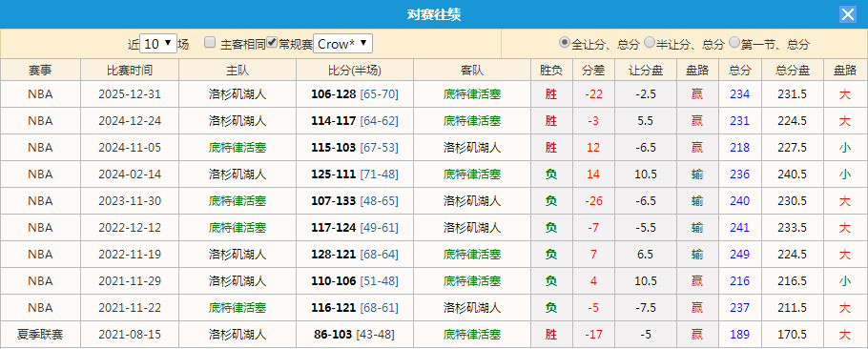Click the 胜负 column header

pos(550,71)
